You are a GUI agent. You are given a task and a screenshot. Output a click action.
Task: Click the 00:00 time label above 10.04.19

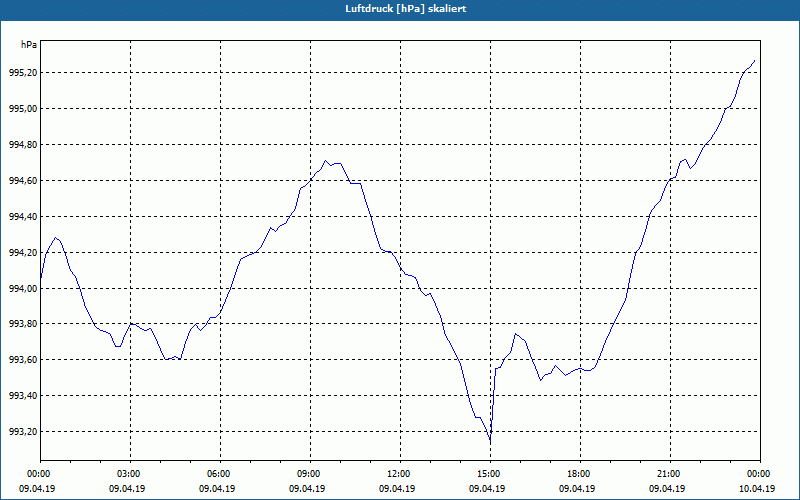[758, 474]
